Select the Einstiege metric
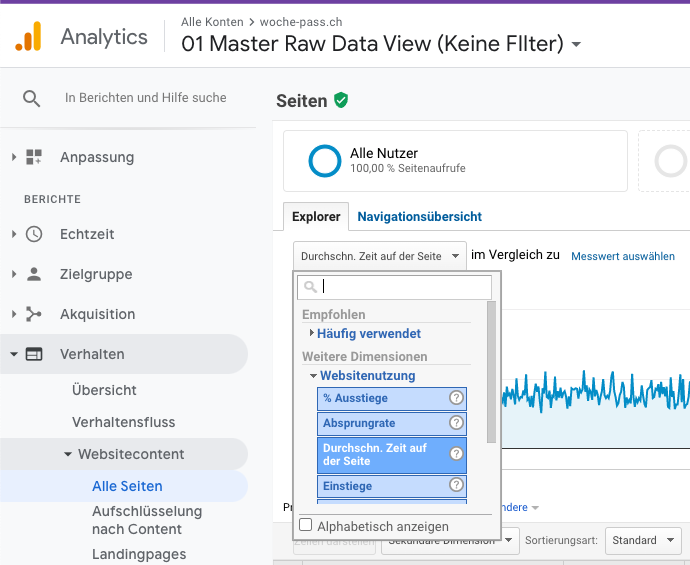 [392, 486]
